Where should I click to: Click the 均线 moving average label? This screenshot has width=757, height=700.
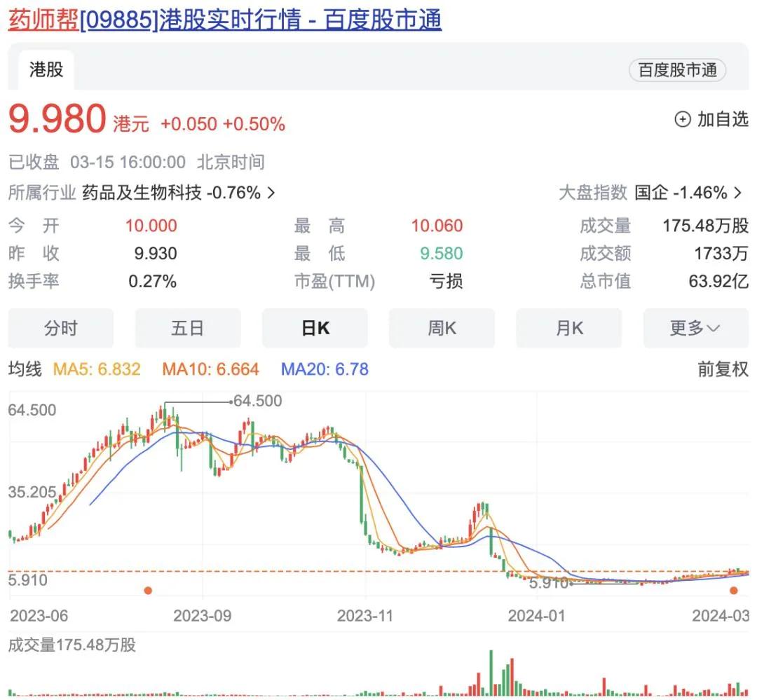(x=25, y=369)
